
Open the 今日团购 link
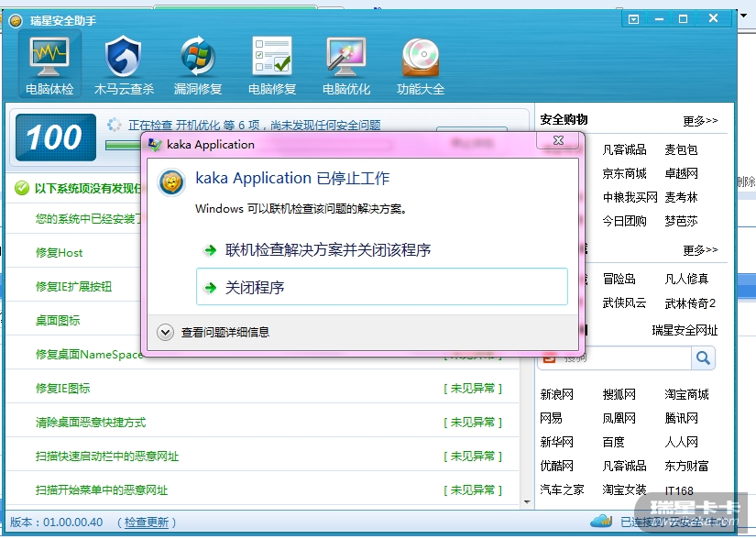coord(624,221)
